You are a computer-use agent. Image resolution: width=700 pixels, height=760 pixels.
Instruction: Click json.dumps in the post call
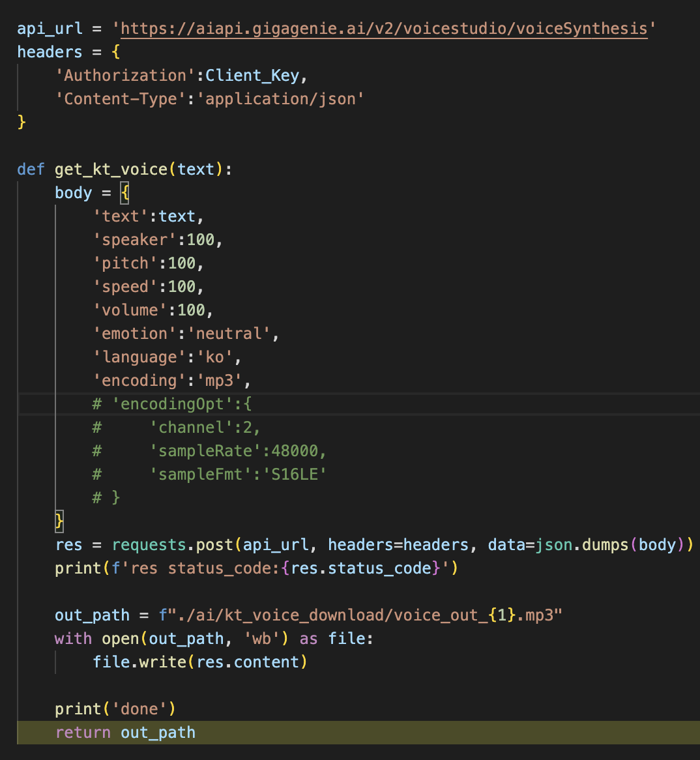pyautogui.click(x=581, y=545)
